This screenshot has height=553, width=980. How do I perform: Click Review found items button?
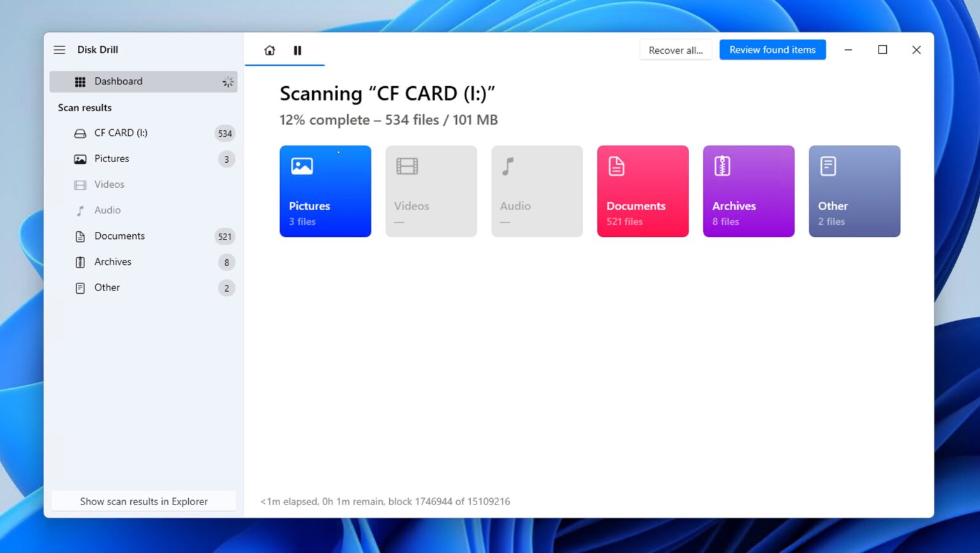click(x=773, y=50)
